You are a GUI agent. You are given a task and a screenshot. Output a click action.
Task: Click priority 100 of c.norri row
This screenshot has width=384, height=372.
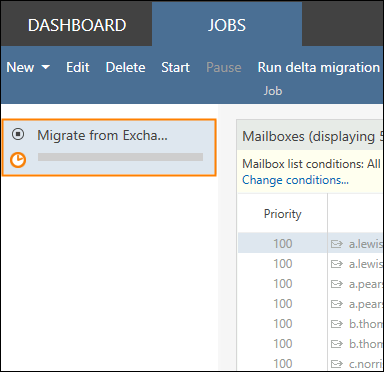(x=283, y=364)
